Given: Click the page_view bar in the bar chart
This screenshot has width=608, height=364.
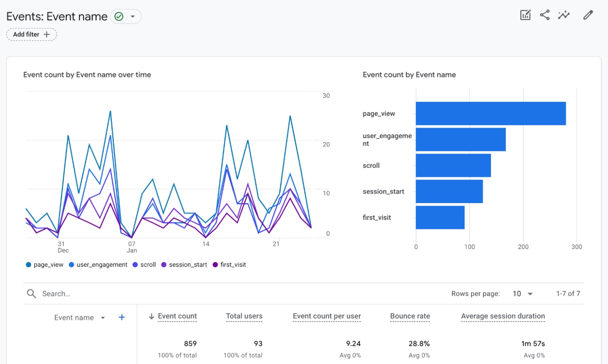Looking at the screenshot, I should 491,113.
